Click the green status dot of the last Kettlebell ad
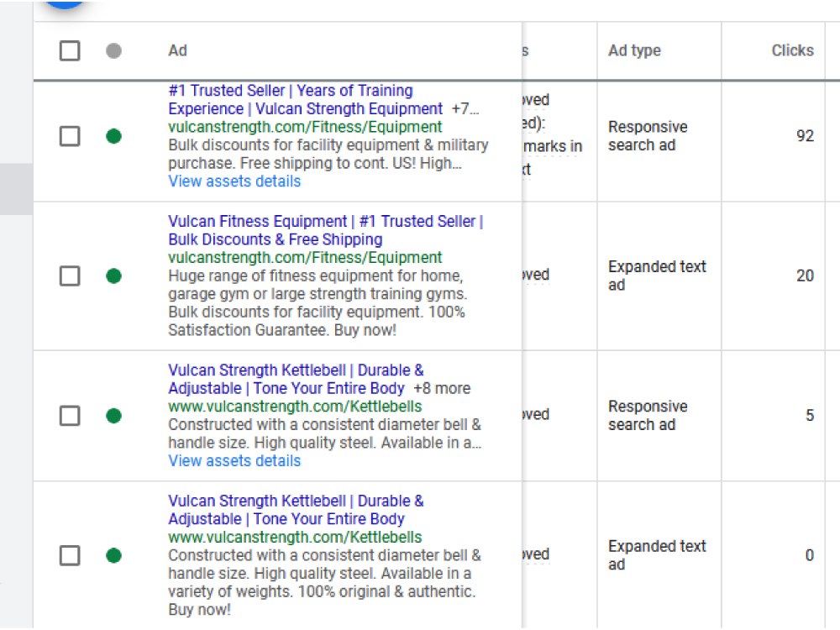This screenshot has width=840, height=630. click(113, 555)
